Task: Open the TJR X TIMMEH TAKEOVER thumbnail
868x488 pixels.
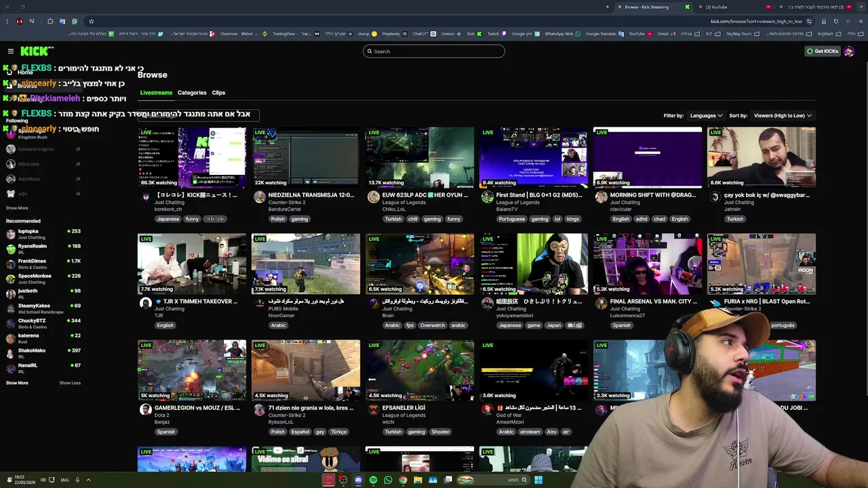Action: click(x=192, y=264)
